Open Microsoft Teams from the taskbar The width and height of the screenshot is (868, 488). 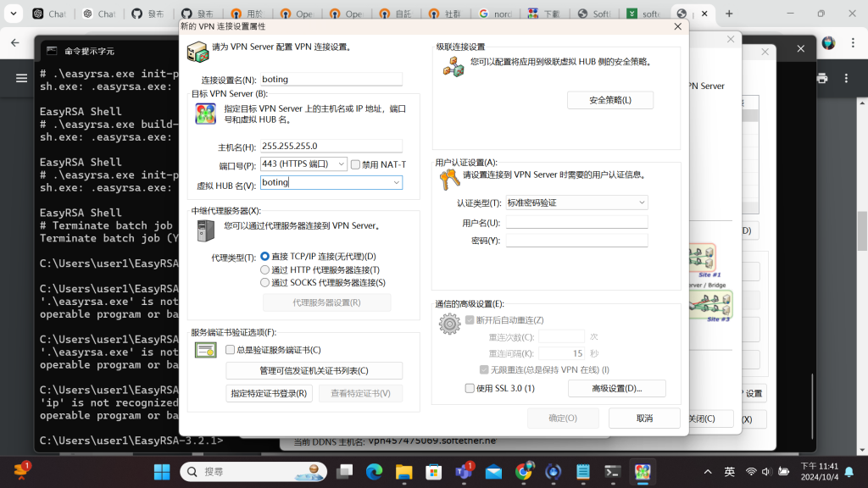pyautogui.click(x=464, y=472)
